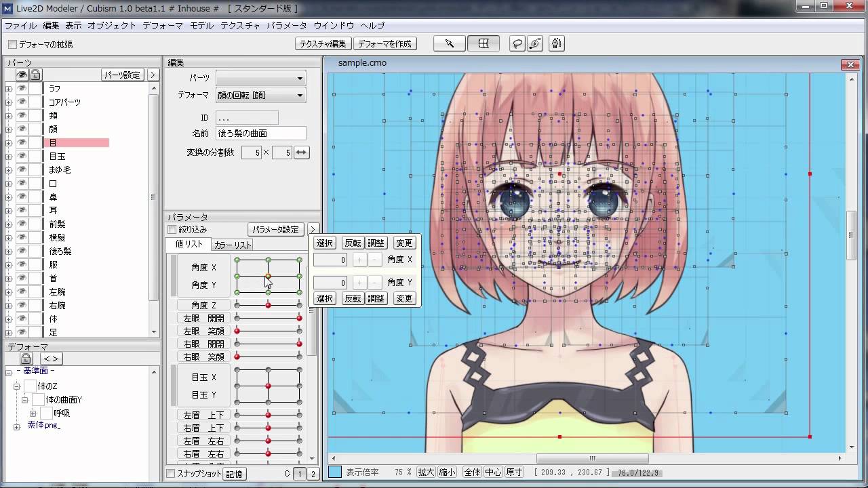The image size is (868, 488).
Task: Click the 拡大 zoom-in button
Action: [426, 472]
